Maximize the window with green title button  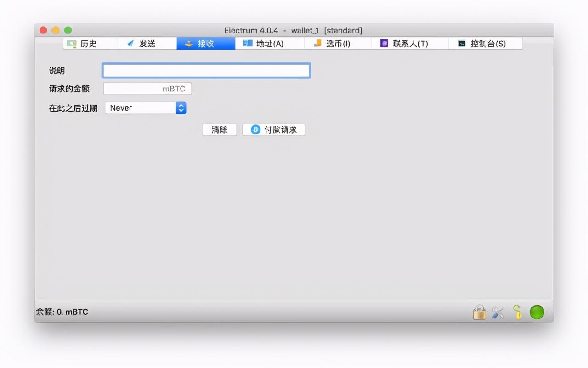click(68, 30)
